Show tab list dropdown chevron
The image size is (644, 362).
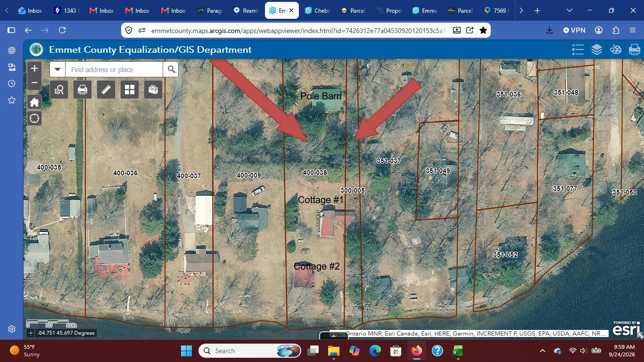pos(570,10)
